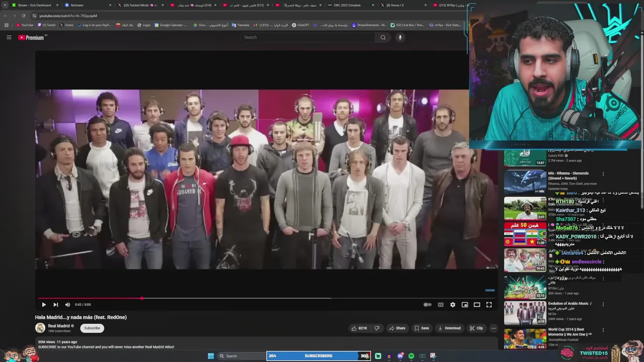Screen dimensions: 644x362
Task: Expand the video description box
Action: point(267,344)
